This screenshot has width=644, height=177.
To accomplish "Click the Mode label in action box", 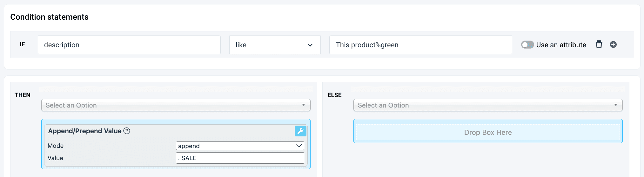I will (x=56, y=146).
